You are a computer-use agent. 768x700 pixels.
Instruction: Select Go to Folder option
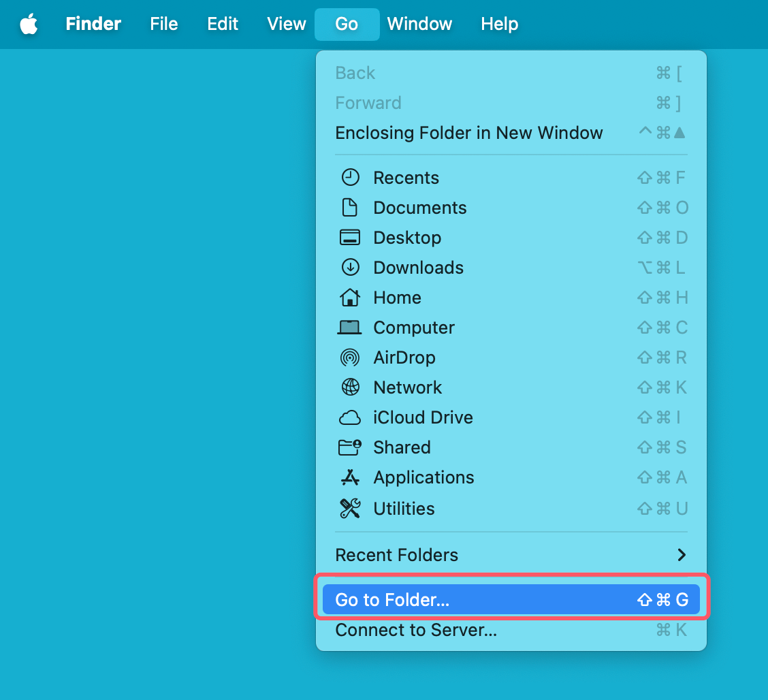pos(511,599)
